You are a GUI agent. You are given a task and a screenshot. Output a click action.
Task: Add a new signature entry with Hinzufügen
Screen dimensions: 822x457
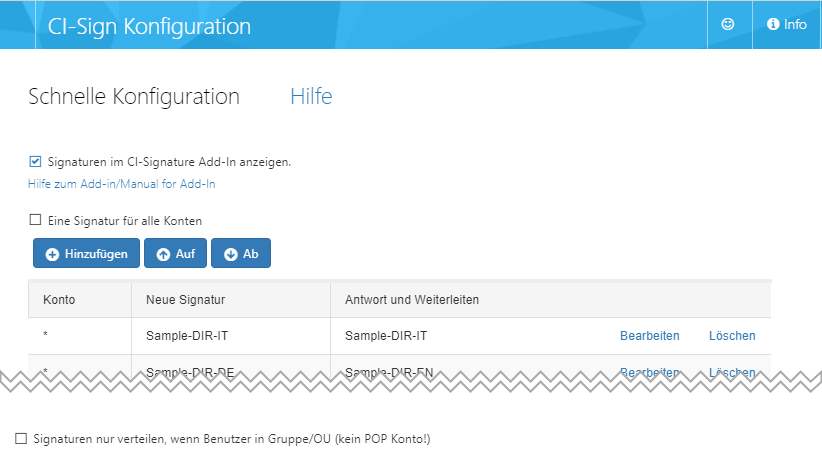pyautogui.click(x=87, y=254)
